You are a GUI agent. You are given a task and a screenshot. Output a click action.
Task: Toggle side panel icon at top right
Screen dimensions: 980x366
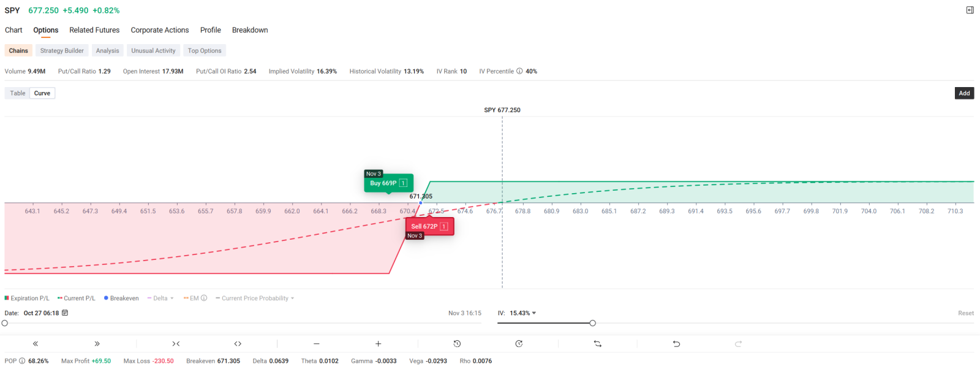[970, 10]
